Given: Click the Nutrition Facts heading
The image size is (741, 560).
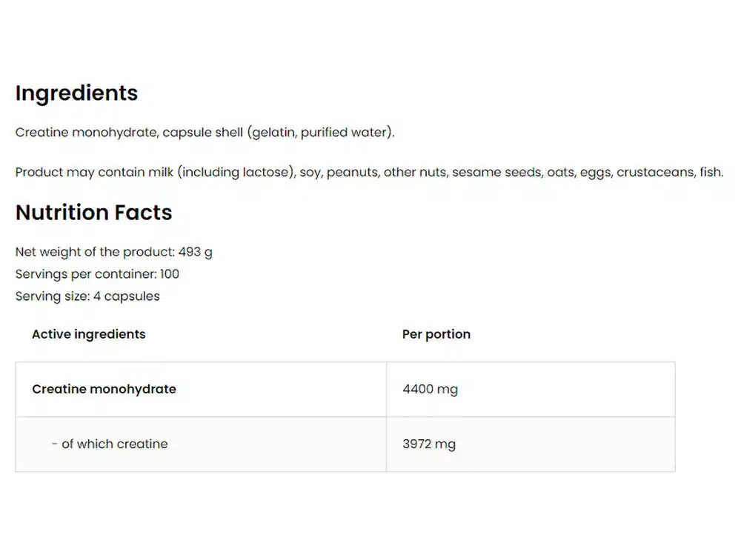Looking at the screenshot, I should 93,212.
